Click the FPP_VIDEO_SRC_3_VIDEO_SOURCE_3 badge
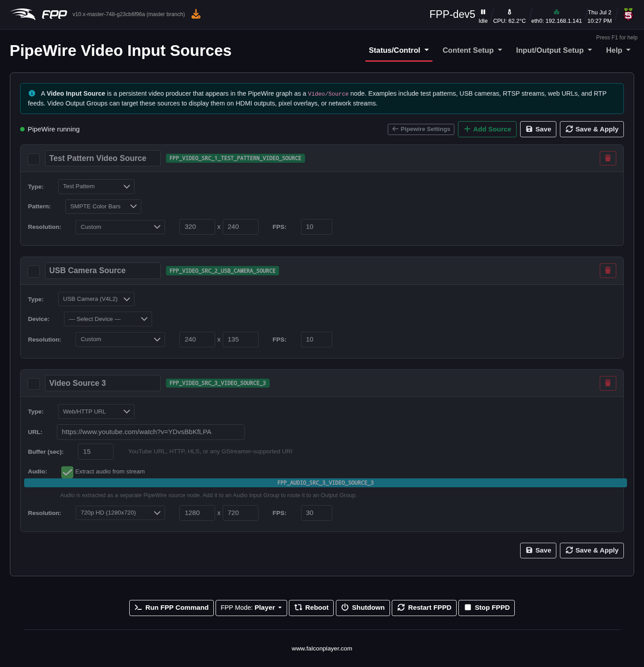644x667 pixels. 218,383
